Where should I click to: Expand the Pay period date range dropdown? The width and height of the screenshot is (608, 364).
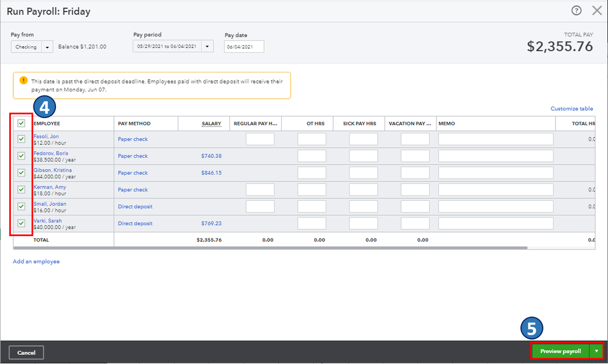pyautogui.click(x=207, y=47)
